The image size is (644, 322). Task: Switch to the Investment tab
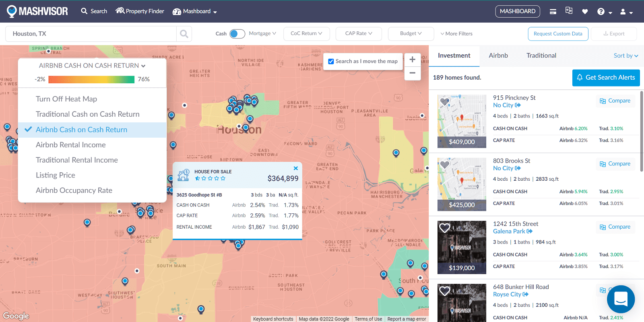454,56
